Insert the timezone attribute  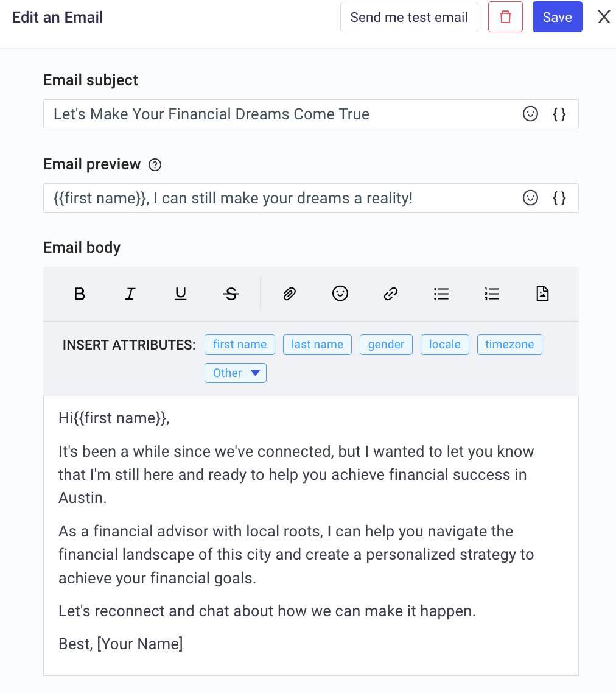pyautogui.click(x=509, y=345)
